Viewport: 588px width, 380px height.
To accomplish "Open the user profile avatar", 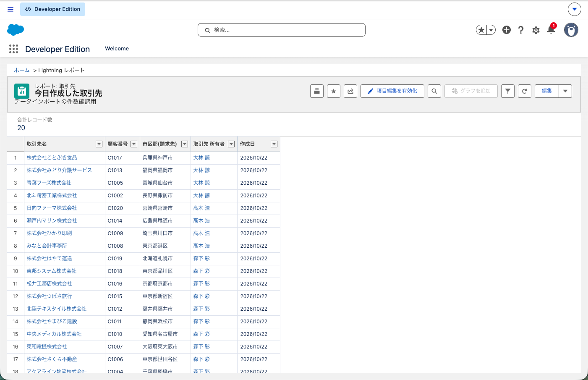I will click(x=571, y=30).
